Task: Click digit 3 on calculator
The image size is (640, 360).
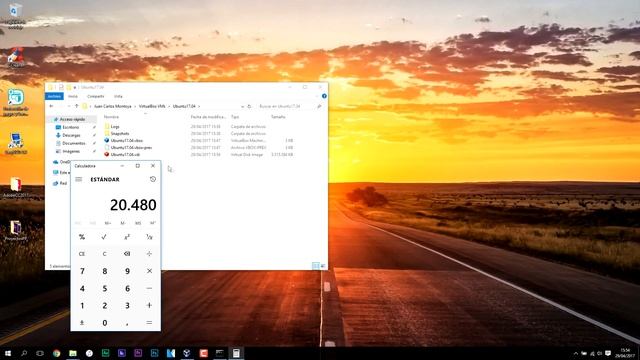Action: coord(127,305)
